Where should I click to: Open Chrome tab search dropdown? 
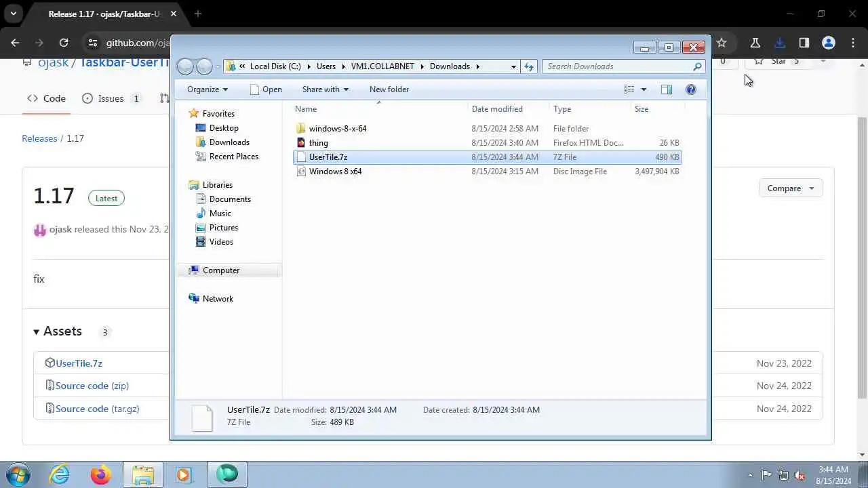coord(13,14)
